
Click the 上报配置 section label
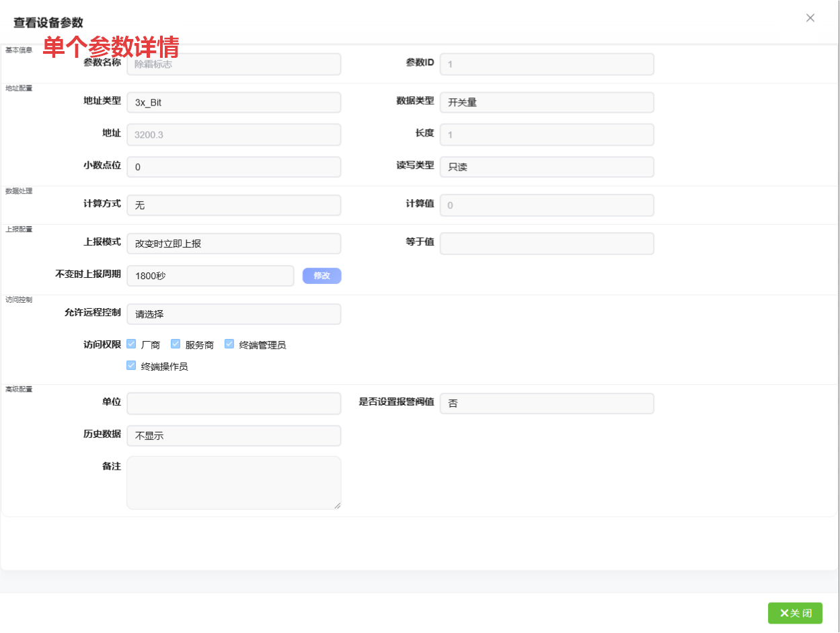tap(19, 229)
